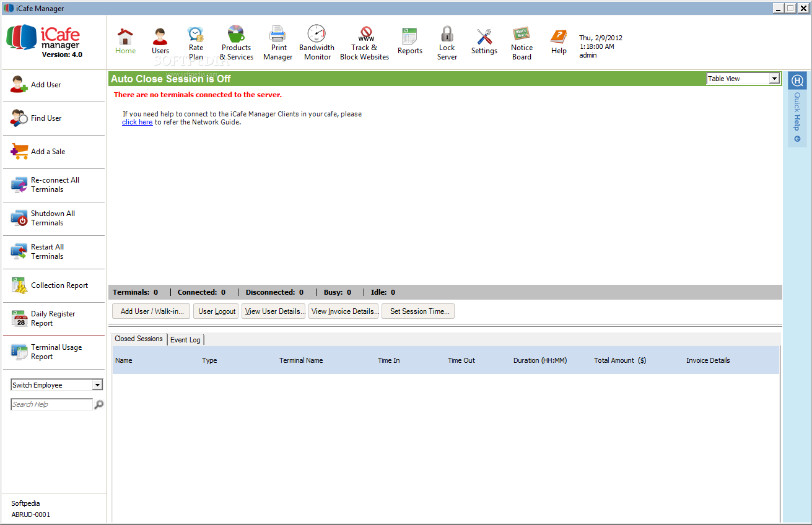Screen dimensions: 812x525
Task: Open the Print Manager icon
Action: [x=277, y=33]
